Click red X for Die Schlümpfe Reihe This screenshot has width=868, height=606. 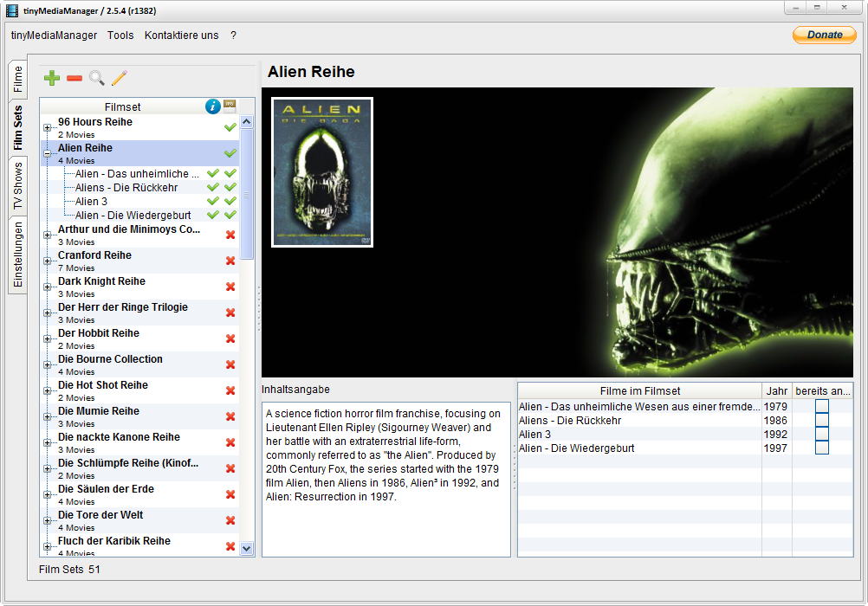click(230, 468)
